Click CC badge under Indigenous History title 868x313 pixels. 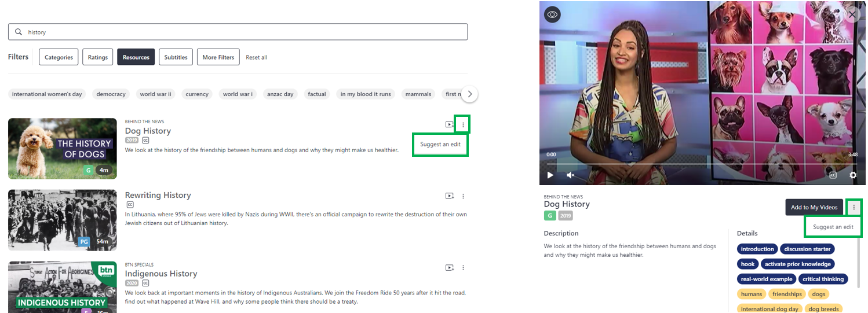coord(145,283)
